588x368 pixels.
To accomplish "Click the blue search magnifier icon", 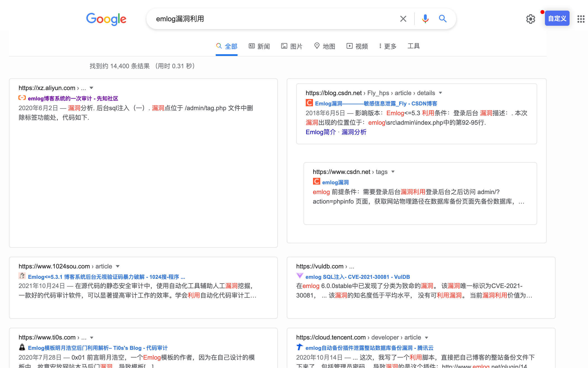I will [x=443, y=19].
